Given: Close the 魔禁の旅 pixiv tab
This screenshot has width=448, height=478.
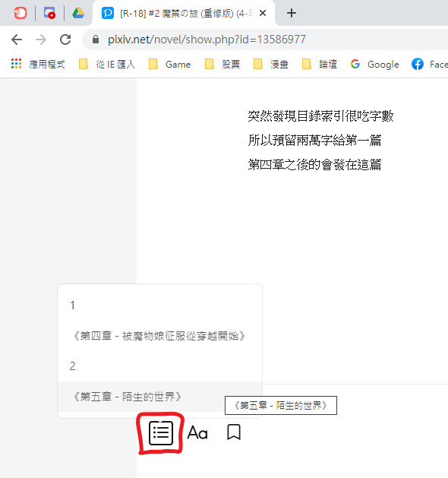Looking at the screenshot, I should point(263,13).
